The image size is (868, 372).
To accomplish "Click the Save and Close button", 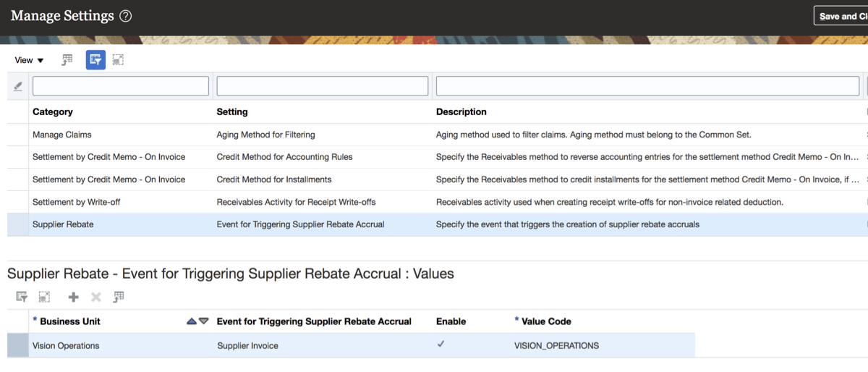I will click(x=841, y=16).
